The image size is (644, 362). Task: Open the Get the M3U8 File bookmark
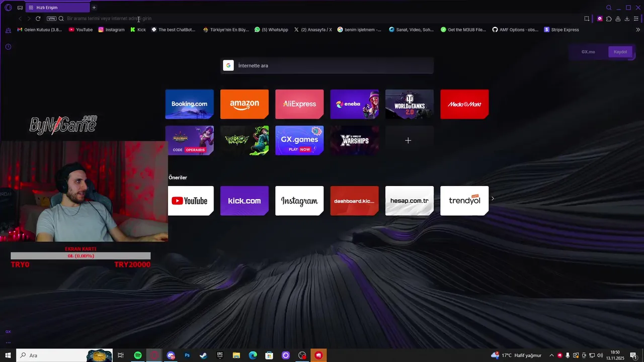463,30
